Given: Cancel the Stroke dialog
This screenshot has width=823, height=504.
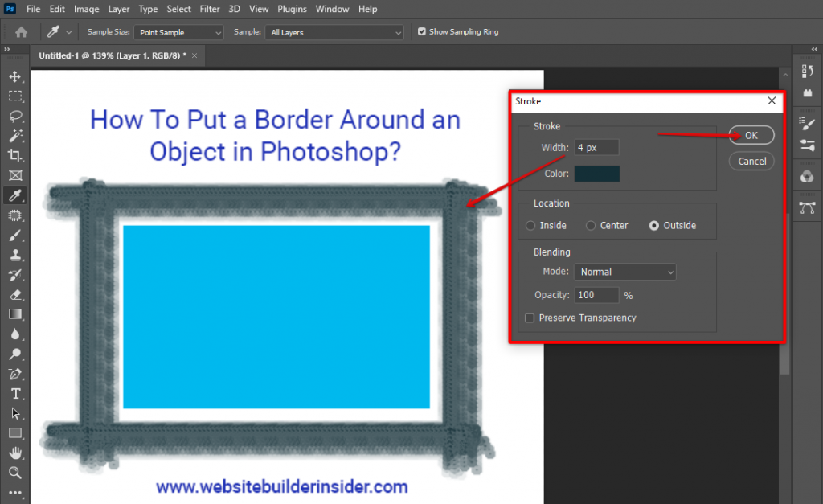Looking at the screenshot, I should [x=751, y=161].
